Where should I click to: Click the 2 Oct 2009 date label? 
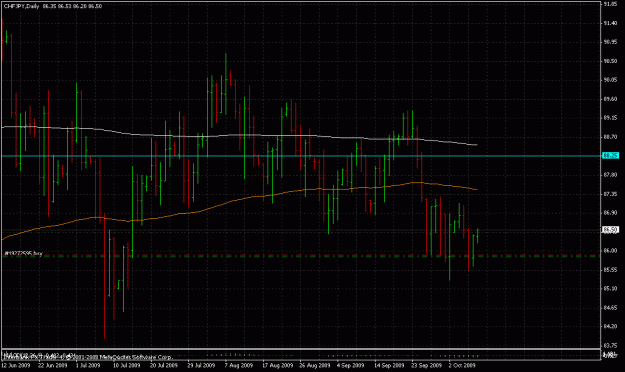point(462,365)
